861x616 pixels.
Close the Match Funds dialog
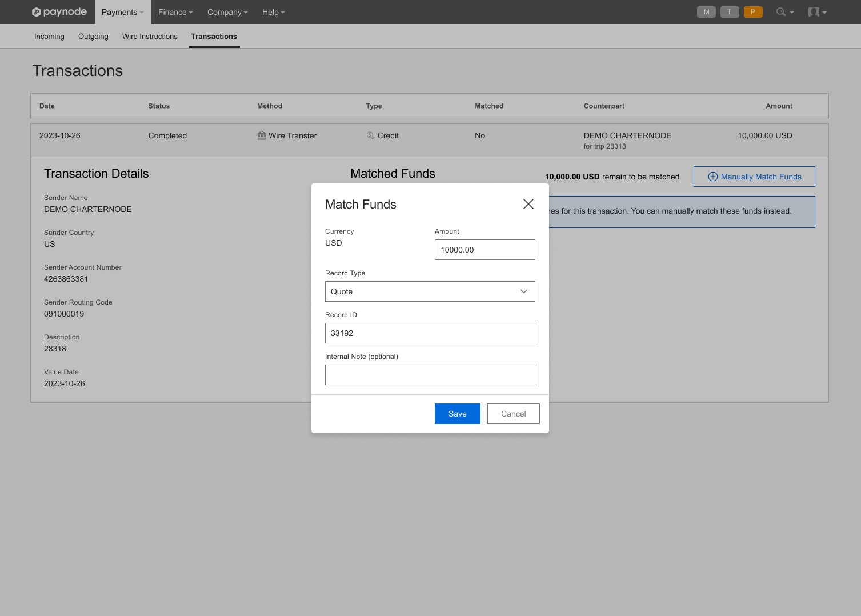click(x=528, y=204)
